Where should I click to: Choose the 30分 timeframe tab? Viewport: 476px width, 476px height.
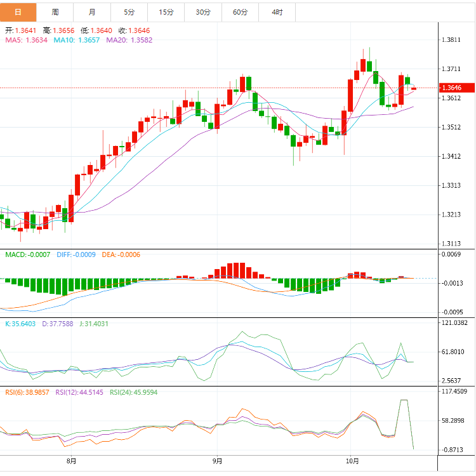pos(203,12)
